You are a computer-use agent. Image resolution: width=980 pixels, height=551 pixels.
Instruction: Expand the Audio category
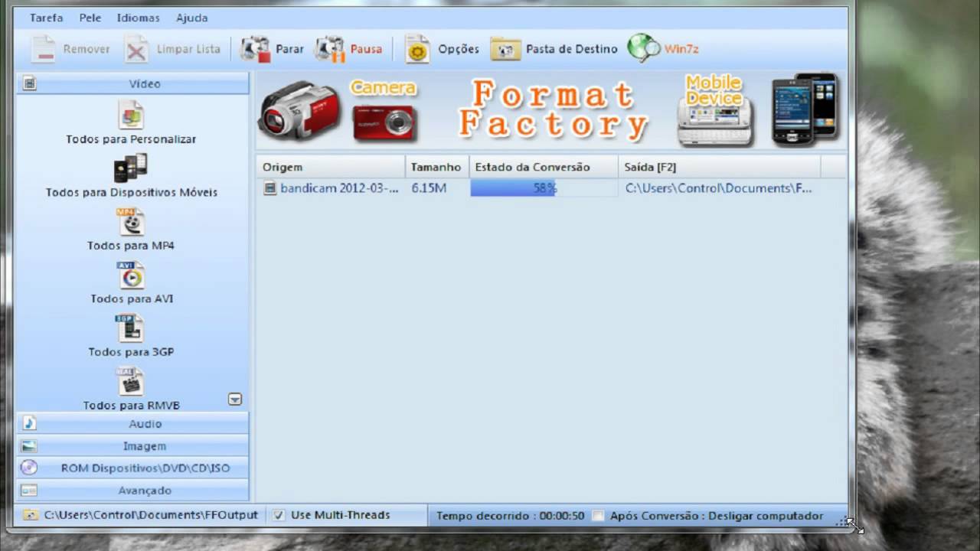tap(132, 423)
